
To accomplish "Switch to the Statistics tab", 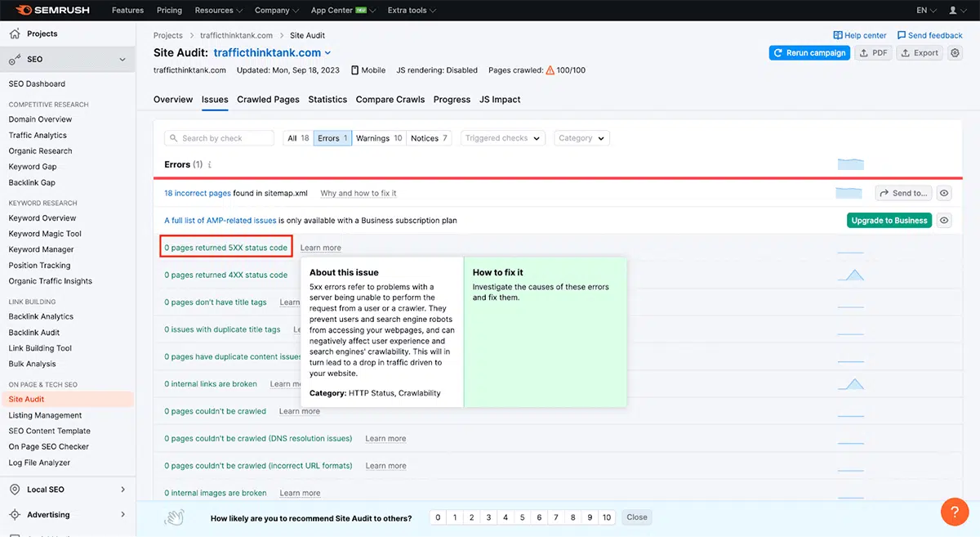I will (327, 100).
